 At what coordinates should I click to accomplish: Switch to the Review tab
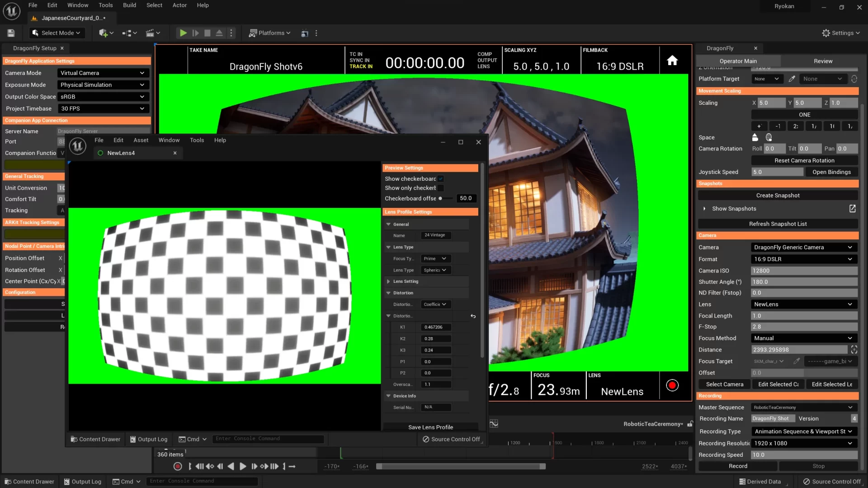tap(823, 61)
